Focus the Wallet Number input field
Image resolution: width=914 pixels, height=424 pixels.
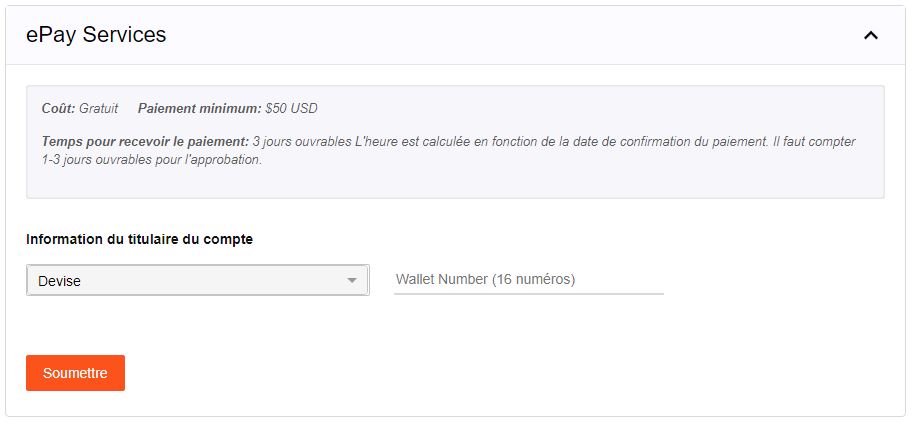528,279
